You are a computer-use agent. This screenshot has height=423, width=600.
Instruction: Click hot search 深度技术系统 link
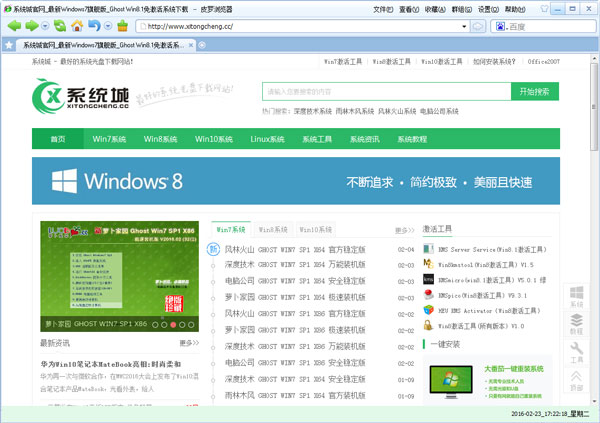313,111
